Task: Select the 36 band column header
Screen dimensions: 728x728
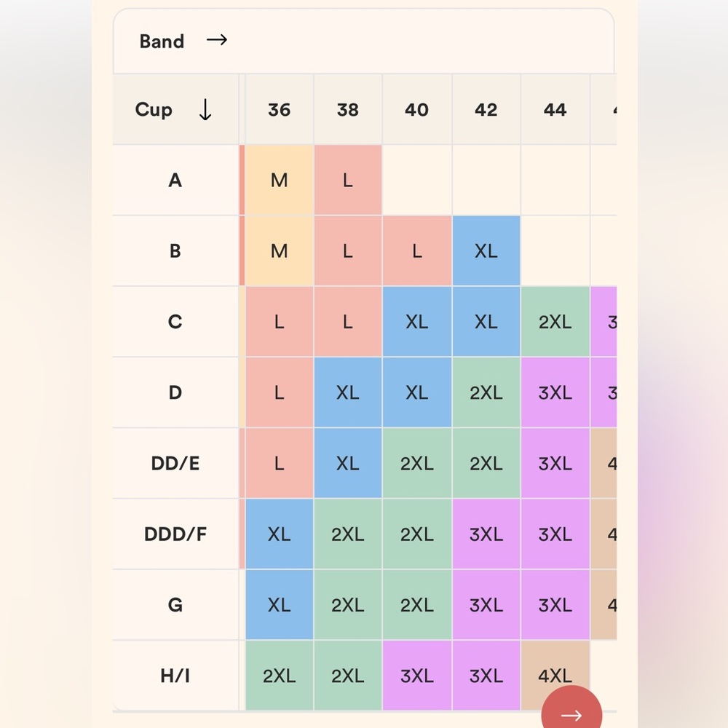Action: click(x=279, y=110)
